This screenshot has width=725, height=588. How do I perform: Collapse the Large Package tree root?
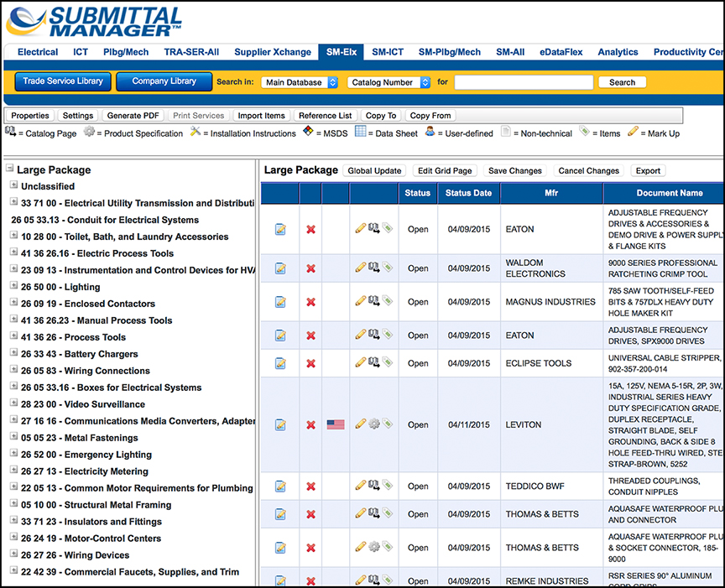10,169
